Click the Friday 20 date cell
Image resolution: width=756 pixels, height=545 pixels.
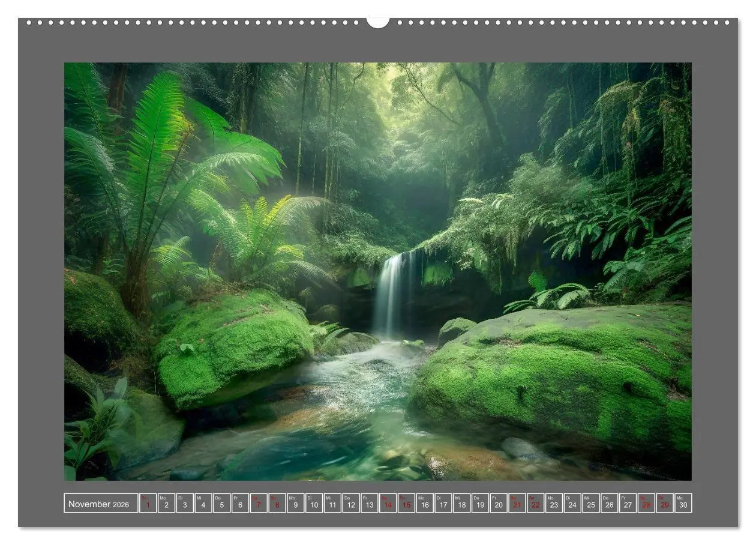point(499,504)
